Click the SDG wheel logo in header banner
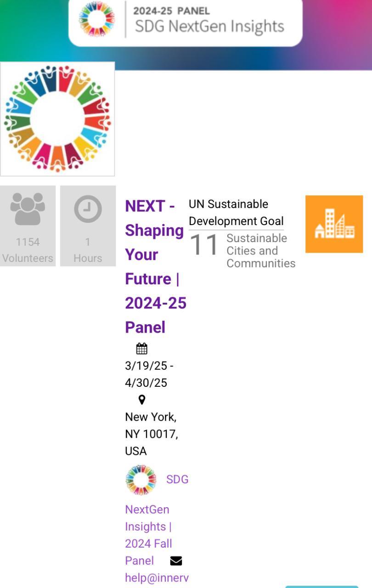 tap(96, 19)
